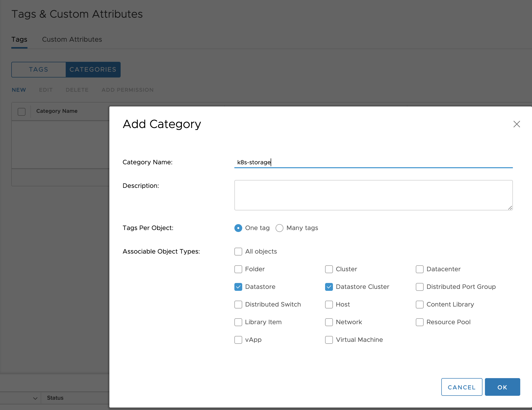Tick the select-all checkbox beside Category Name
532x410 pixels.
pos(22,112)
